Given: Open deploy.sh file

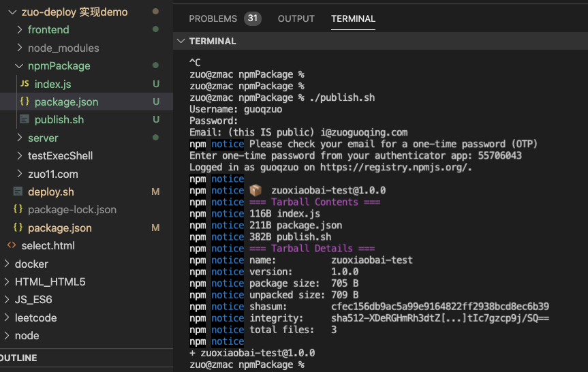Looking at the screenshot, I should [x=51, y=192].
